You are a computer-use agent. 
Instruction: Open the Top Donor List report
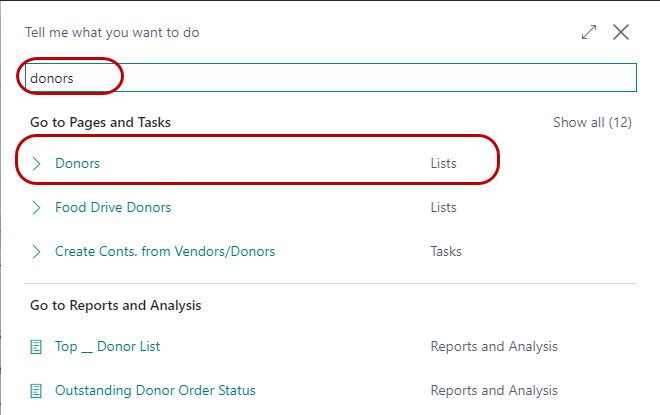108,346
